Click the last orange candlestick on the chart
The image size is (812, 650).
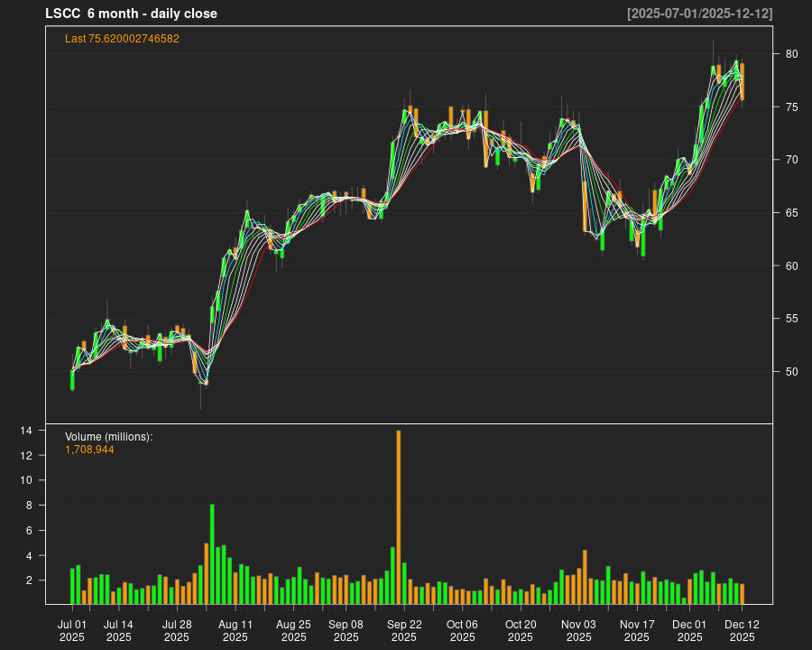click(x=742, y=81)
